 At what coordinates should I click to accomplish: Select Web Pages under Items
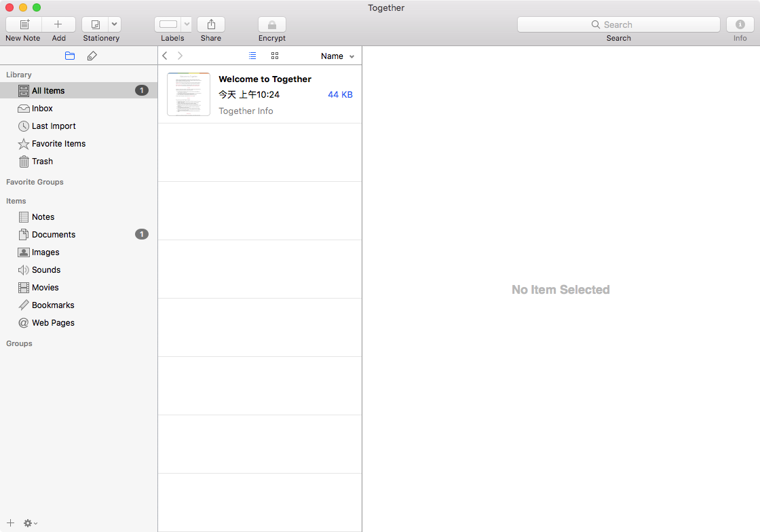(x=79, y=323)
